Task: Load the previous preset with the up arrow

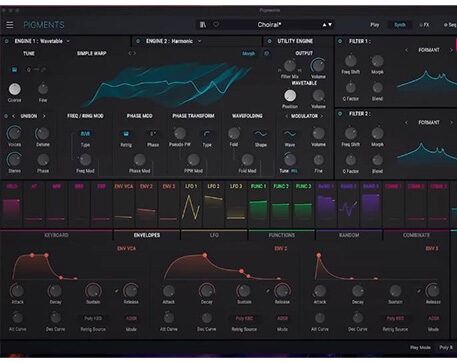Action: pyautogui.click(x=324, y=25)
